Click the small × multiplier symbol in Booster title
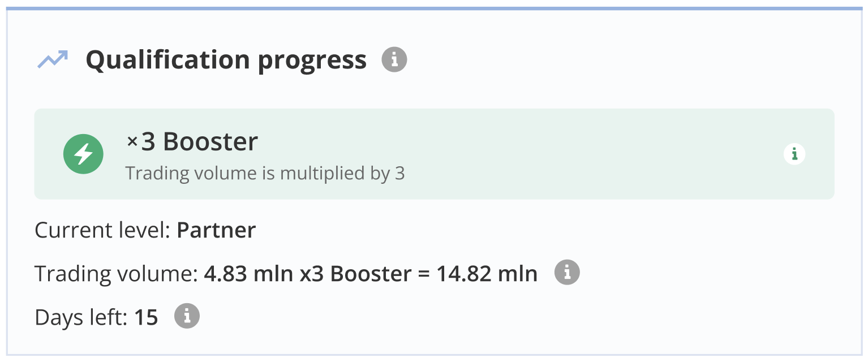This screenshot has width=868, height=362. (x=132, y=143)
